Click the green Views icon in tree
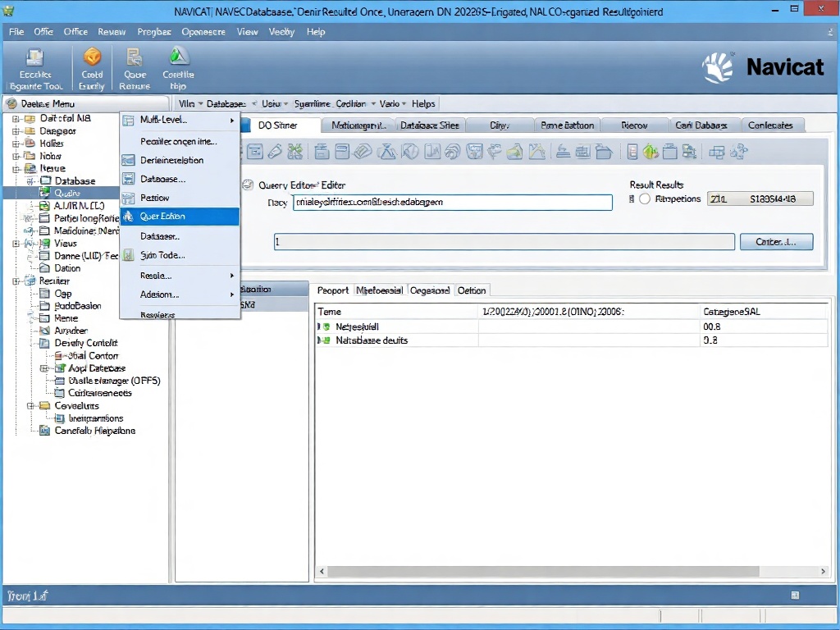Image resolution: width=840 pixels, height=630 pixels. tap(44, 244)
